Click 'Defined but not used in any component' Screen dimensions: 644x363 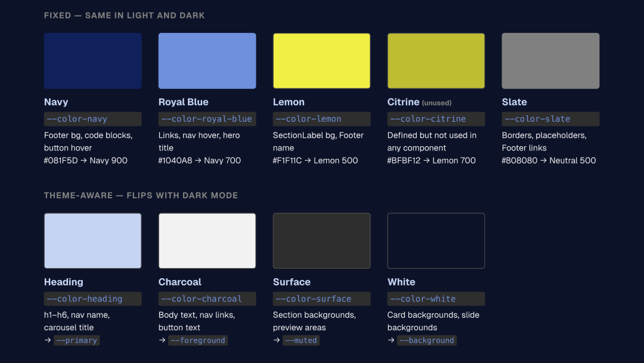pyautogui.click(x=432, y=141)
